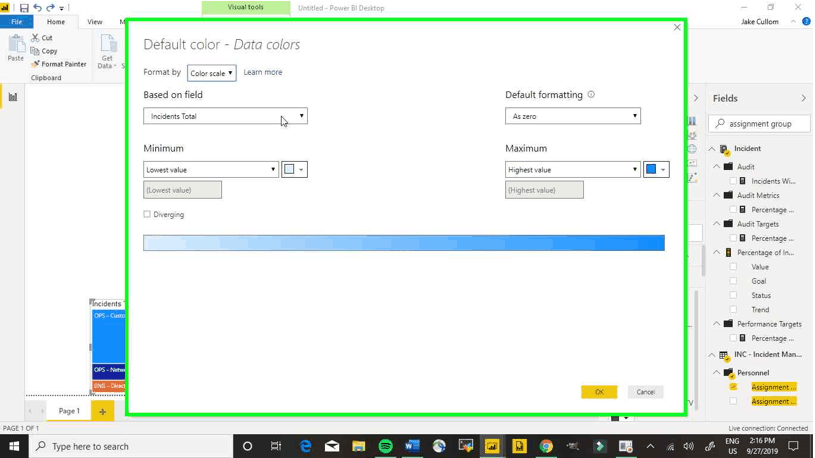Open the Format by Color scale dropdown
This screenshot has width=815, height=458.
212,73
